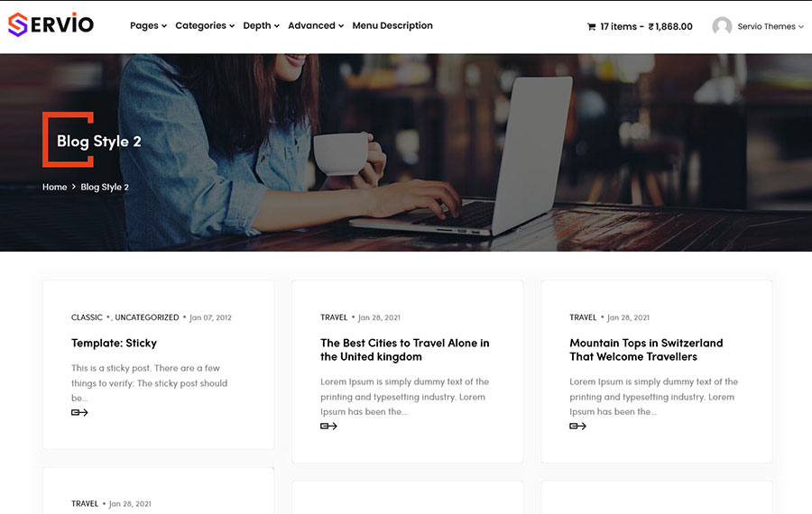
Task: Go to Home in the breadcrumb
Action: click(54, 188)
